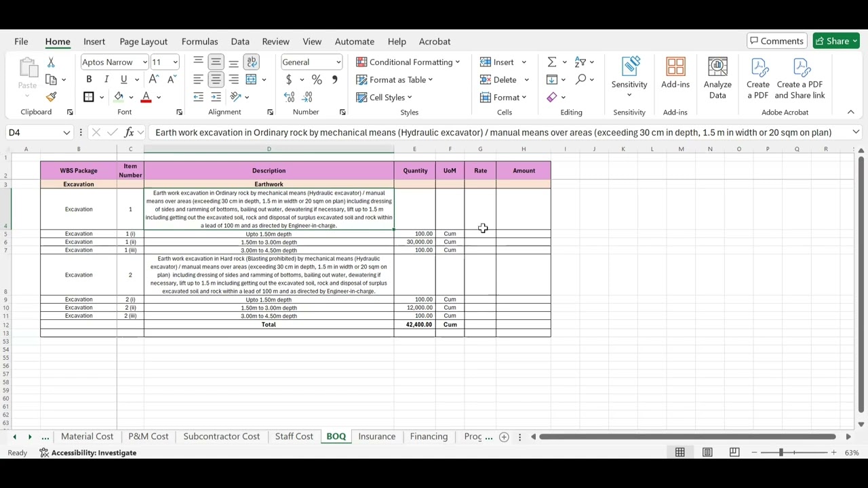Switch to the Page Layout tab
The height and width of the screenshot is (488, 868).
(x=143, y=41)
